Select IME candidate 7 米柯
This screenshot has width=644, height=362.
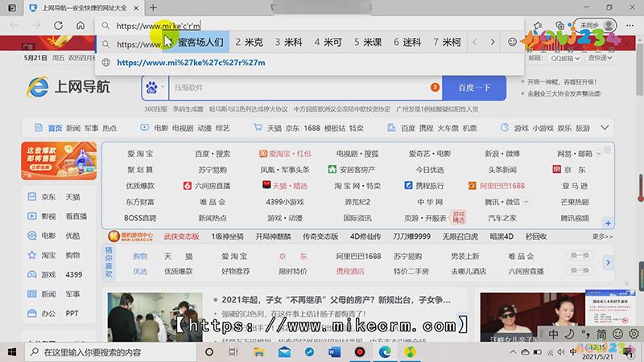(x=447, y=42)
